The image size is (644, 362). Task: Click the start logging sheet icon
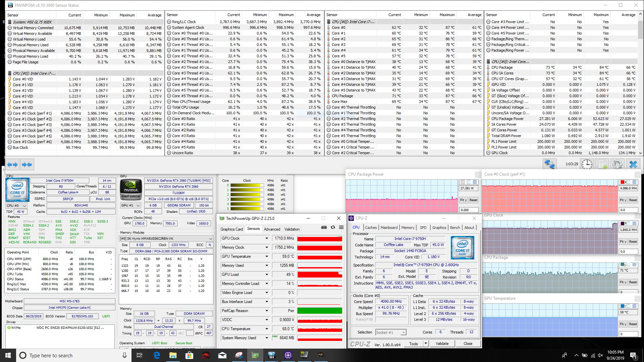602,164
